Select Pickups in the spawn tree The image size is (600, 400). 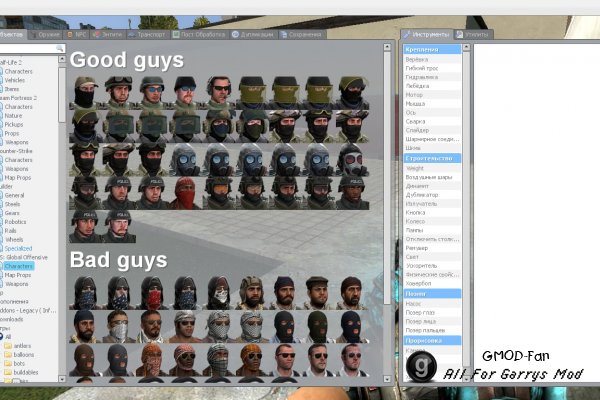point(14,124)
